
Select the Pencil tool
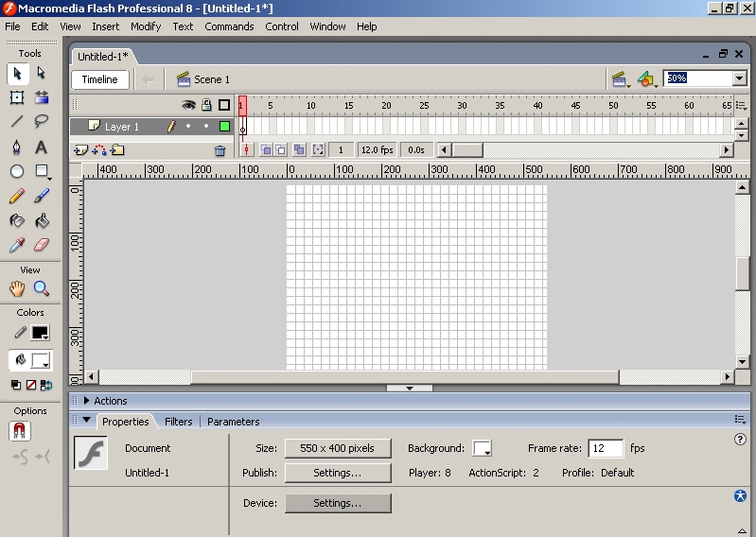point(17,196)
